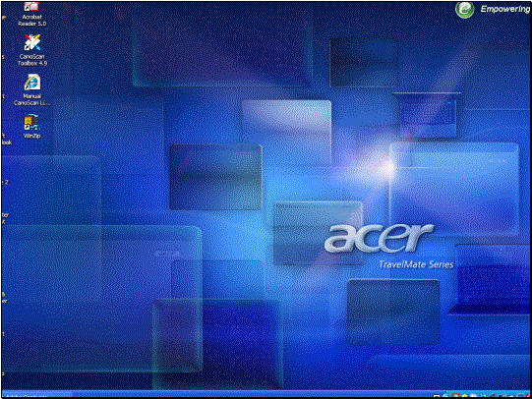Click the 'Empowering' text label
The height and width of the screenshot is (399, 532).
click(x=504, y=9)
